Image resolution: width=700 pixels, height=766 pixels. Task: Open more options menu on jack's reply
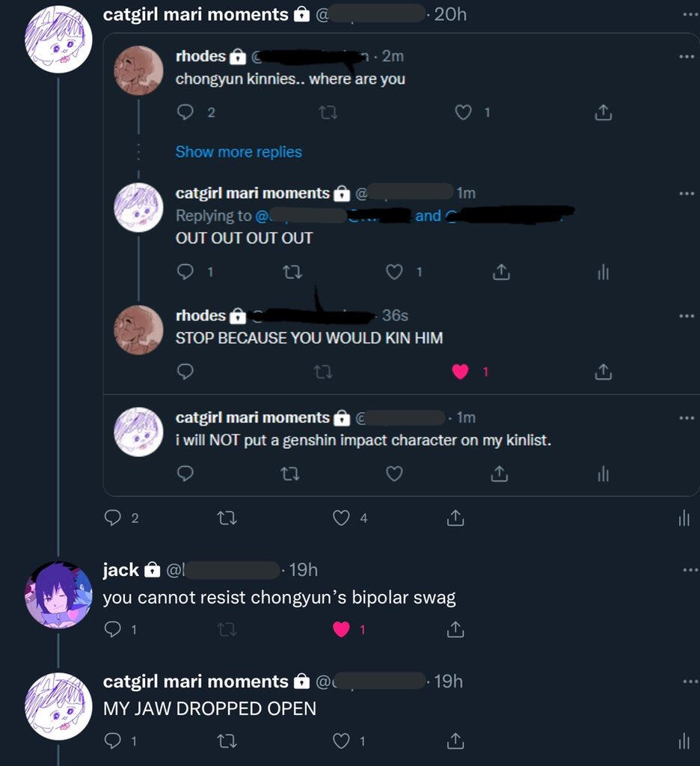690,570
